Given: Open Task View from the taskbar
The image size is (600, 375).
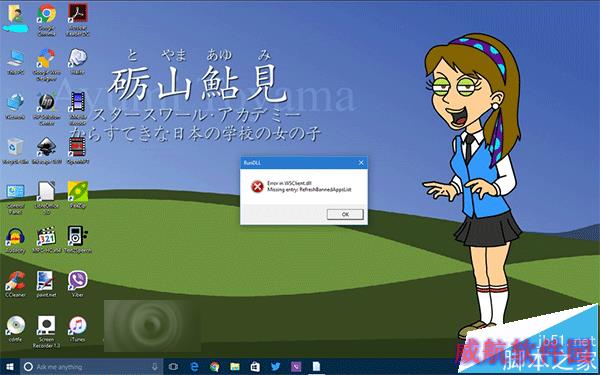Looking at the screenshot, I should tap(173, 367).
